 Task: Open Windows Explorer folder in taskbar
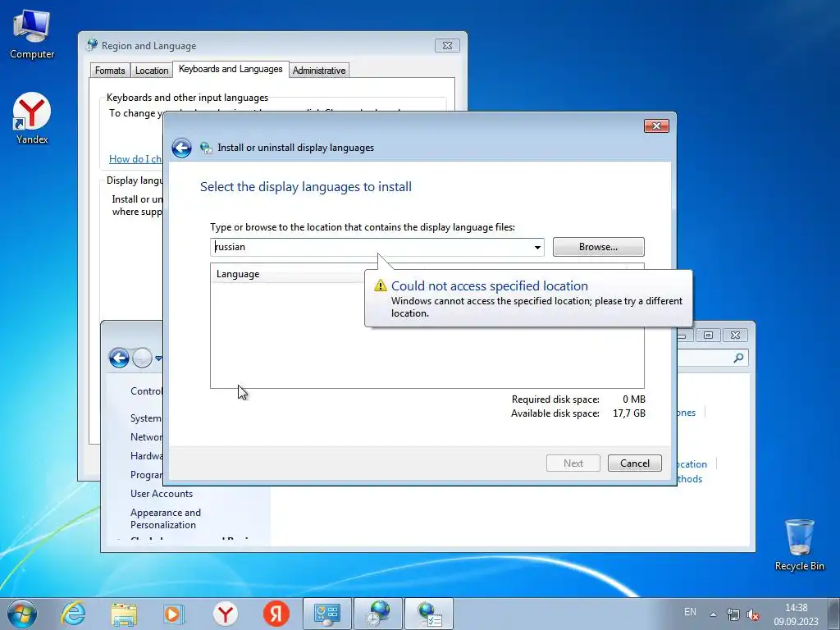124,614
